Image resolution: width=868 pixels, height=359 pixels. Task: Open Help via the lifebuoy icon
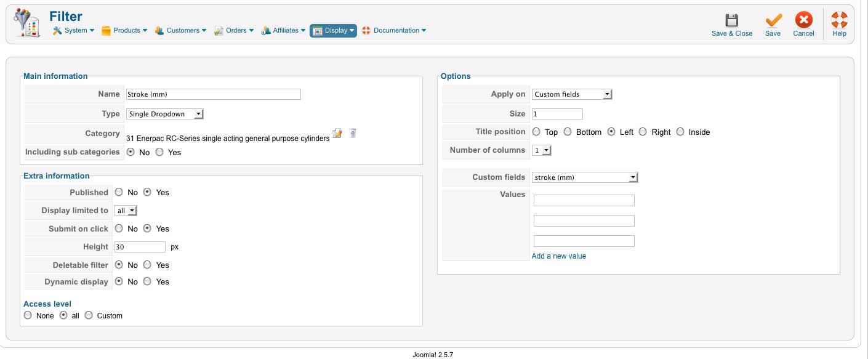point(839,20)
